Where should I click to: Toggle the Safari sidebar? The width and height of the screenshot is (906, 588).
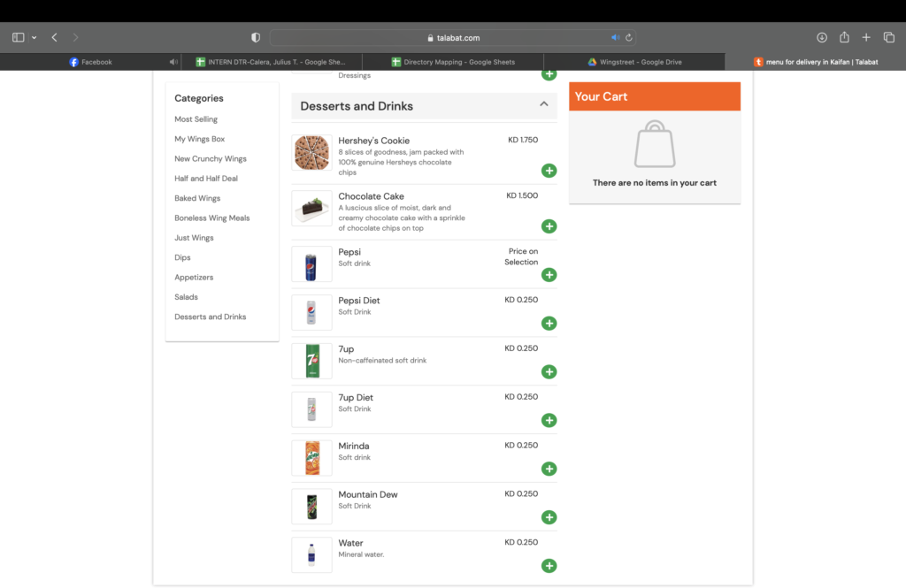(x=18, y=37)
